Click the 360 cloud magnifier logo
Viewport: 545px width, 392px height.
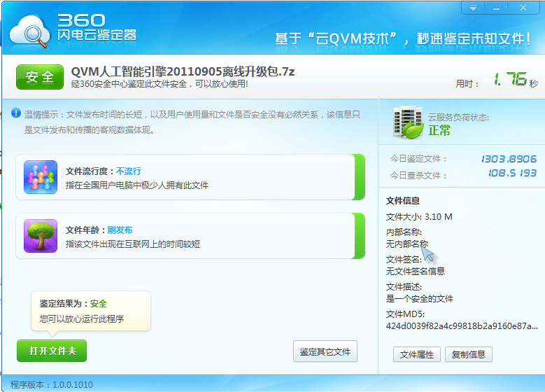tap(30, 31)
